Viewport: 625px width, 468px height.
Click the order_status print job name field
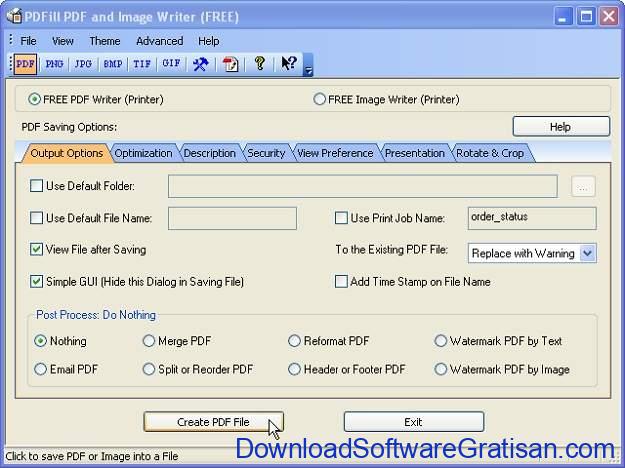click(x=532, y=218)
